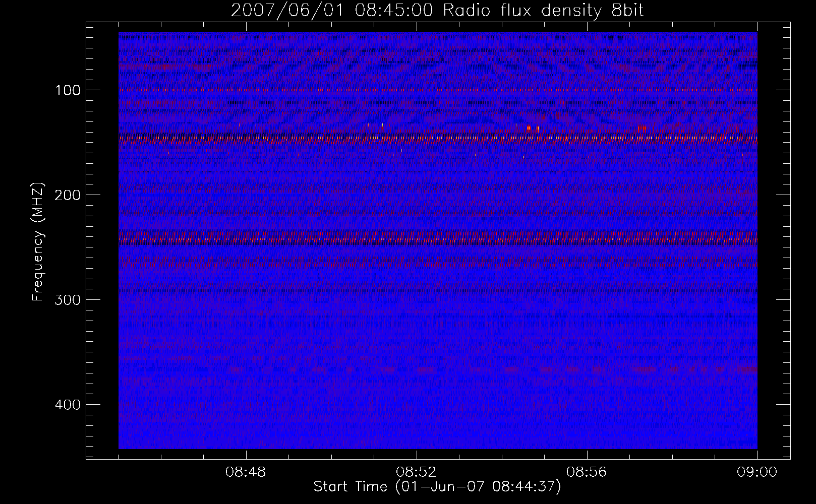The height and width of the screenshot is (504, 816).
Task: Click the plot title "2007/06/01 08:45:00 Radio flux density 8bit"
Action: point(437,11)
